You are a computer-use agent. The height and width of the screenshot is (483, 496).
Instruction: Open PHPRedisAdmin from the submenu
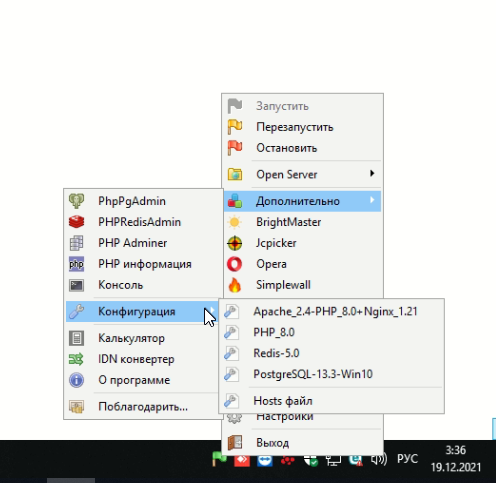pos(143,222)
